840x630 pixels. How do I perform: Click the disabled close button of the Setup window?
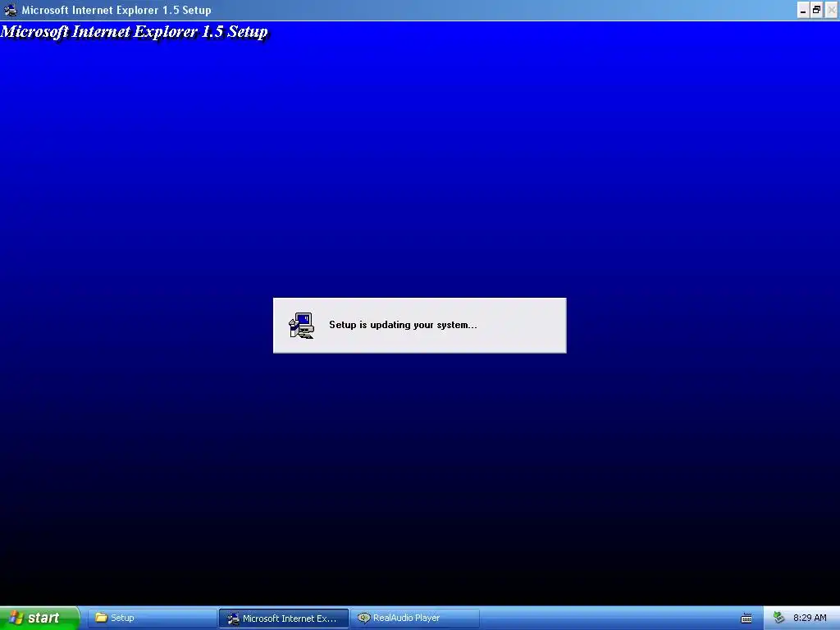tap(832, 10)
